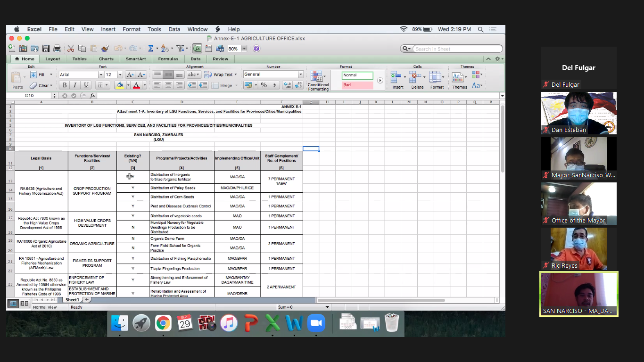Toggle the formula builder fx button

tap(197, 49)
